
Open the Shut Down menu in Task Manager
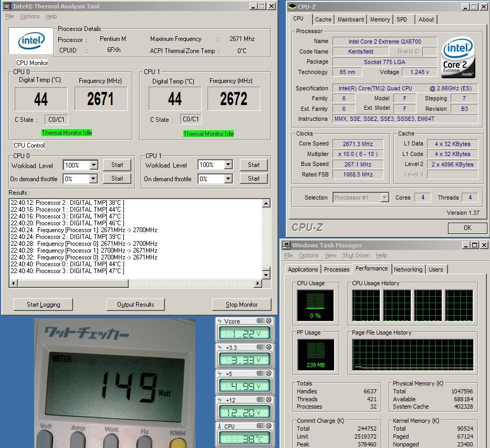tap(356, 255)
